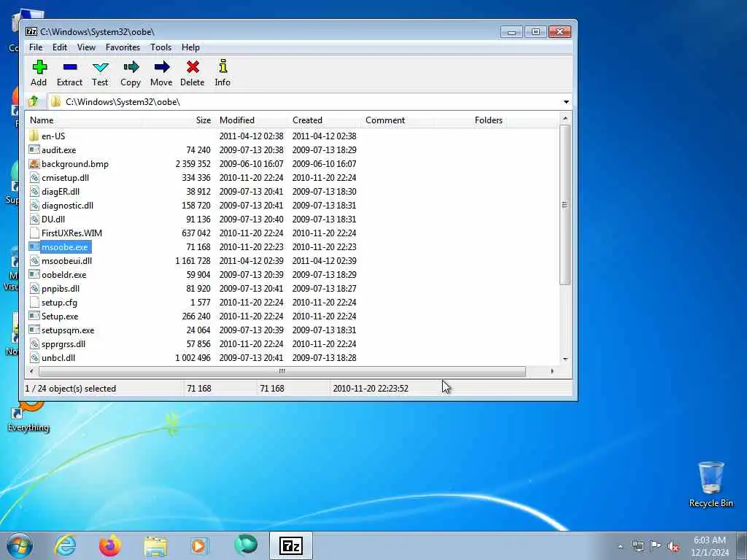Click the Folders column header
This screenshot has height=560, width=747.
(471, 120)
